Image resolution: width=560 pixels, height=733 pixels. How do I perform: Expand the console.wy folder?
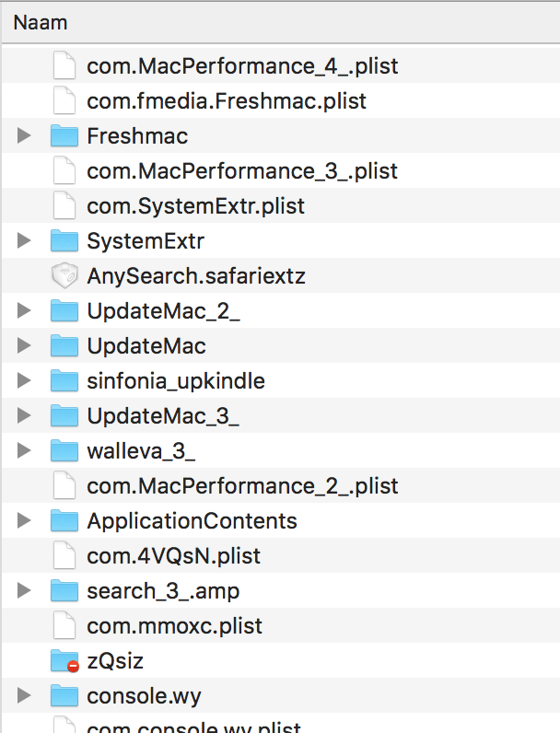coord(24,695)
